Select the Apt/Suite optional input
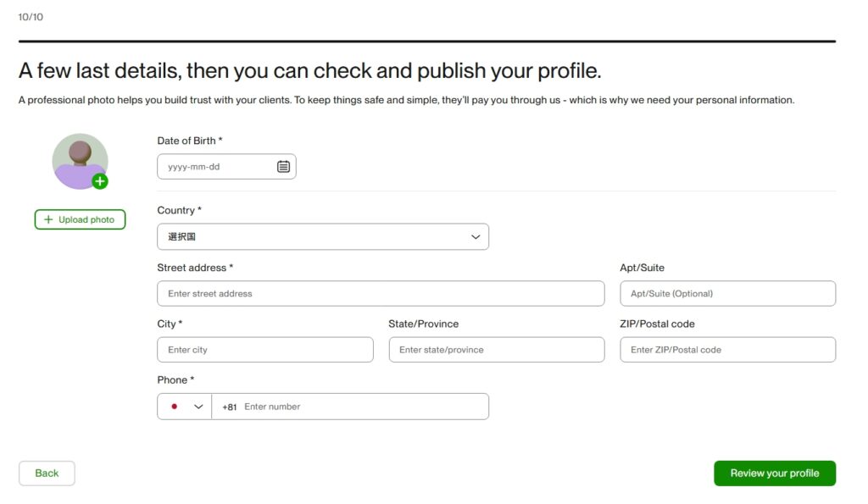This screenshot has width=868, height=504. [x=726, y=294]
